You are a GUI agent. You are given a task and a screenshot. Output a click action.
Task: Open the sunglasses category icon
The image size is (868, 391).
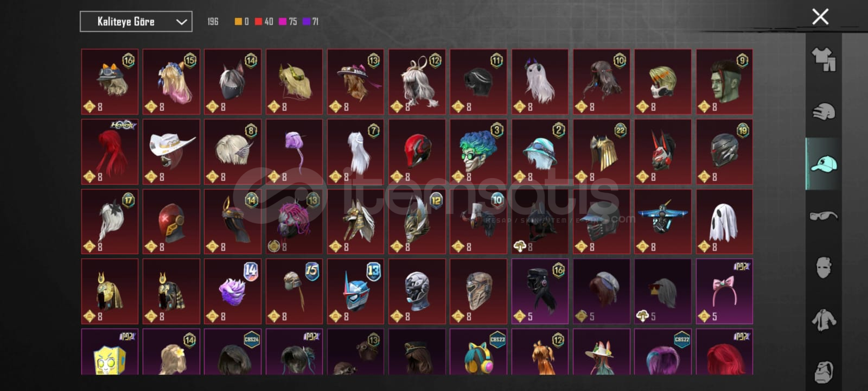[x=824, y=216]
